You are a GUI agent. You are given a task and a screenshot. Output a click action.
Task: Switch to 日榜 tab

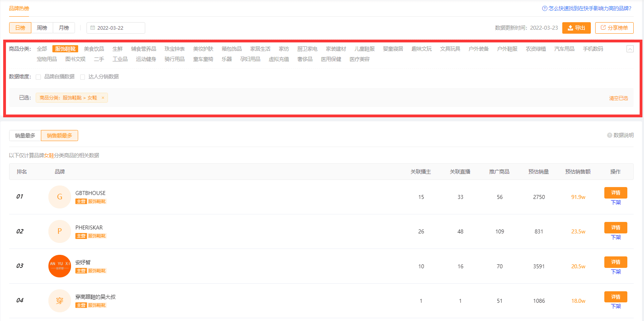[20, 28]
